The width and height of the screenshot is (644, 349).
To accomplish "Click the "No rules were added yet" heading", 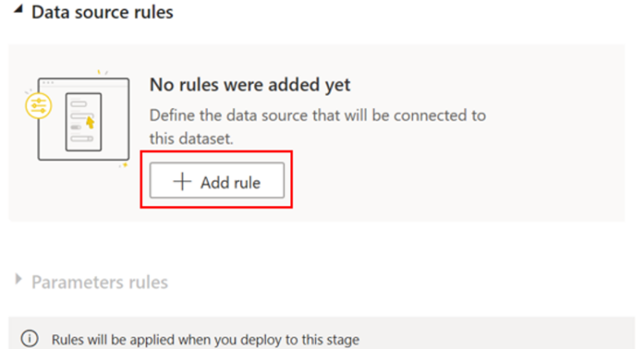I will point(249,84).
